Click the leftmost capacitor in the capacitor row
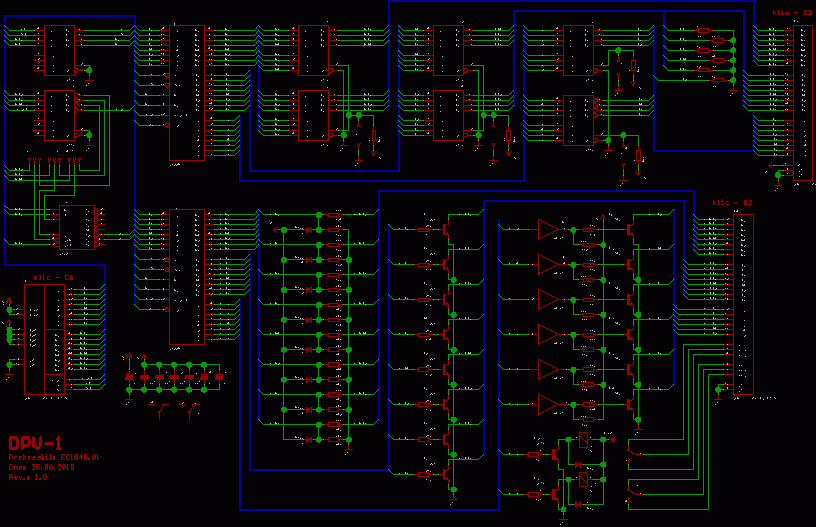The width and height of the screenshot is (816, 527). 129,376
